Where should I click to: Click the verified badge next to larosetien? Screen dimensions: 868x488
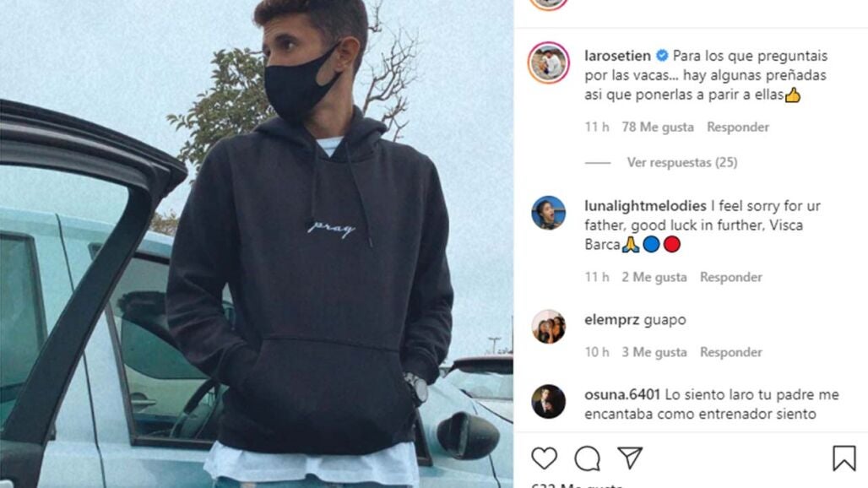662,56
